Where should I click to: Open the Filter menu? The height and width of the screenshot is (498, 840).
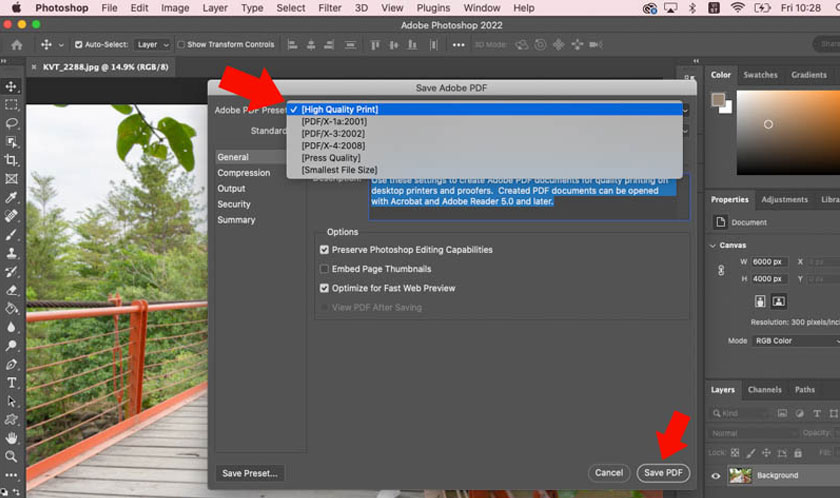[329, 8]
